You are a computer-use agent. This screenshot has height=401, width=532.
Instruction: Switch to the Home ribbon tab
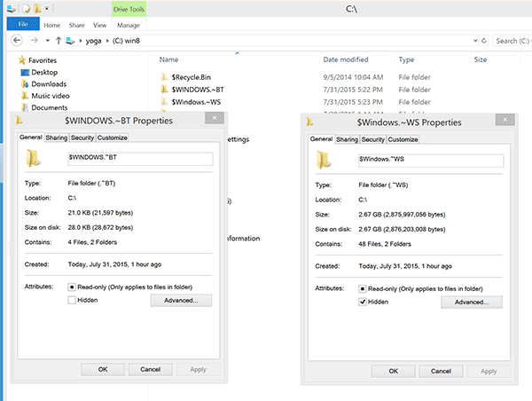[52, 25]
